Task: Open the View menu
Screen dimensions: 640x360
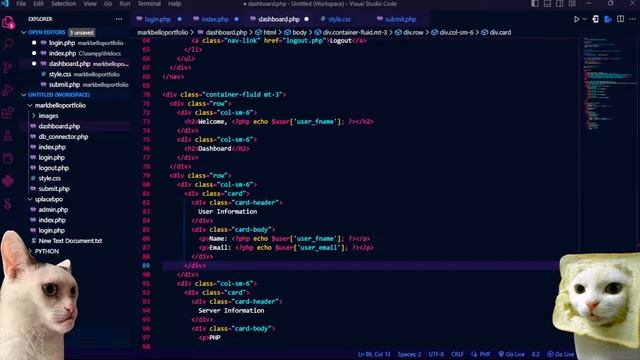Action: 90,4
